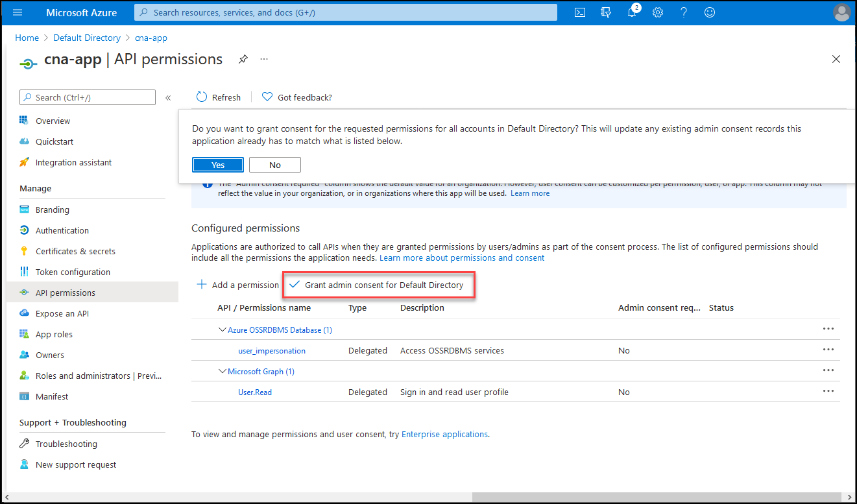Collapse the left menu with double chevron
Viewport: 857px width, 504px height.
(168, 97)
